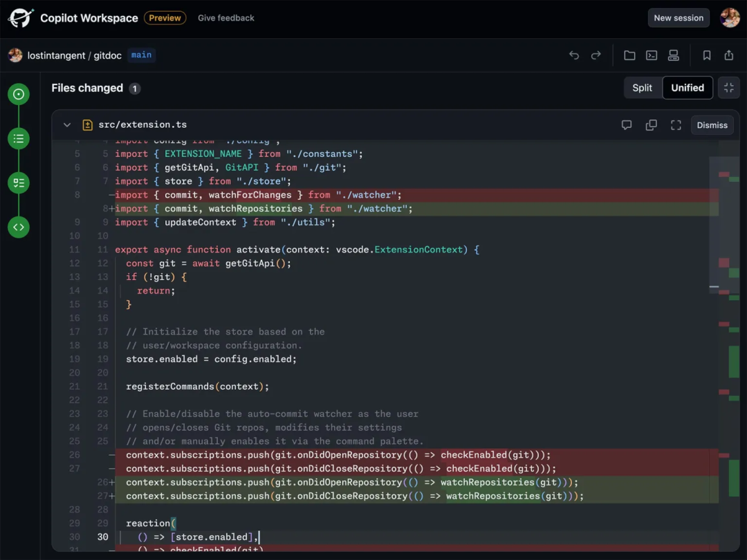Select the Task step icon in sidebar
Viewport: 747px width, 560px height.
tap(18, 94)
